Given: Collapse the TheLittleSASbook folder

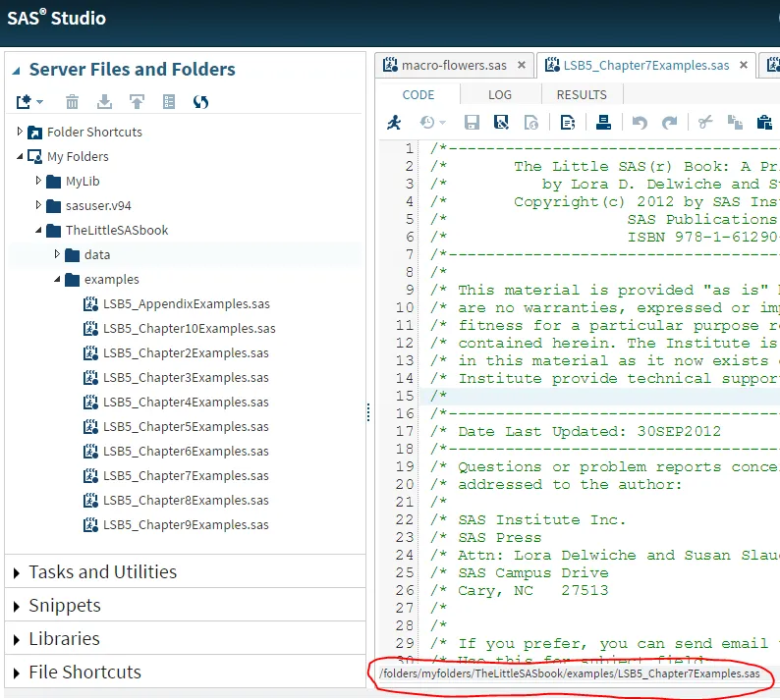Looking at the screenshot, I should click(38, 230).
